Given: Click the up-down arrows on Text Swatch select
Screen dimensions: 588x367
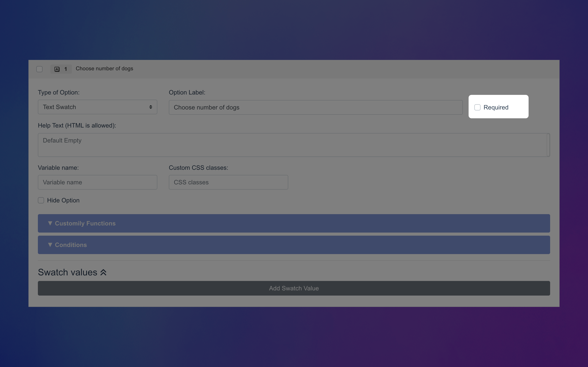Looking at the screenshot, I should [151, 107].
